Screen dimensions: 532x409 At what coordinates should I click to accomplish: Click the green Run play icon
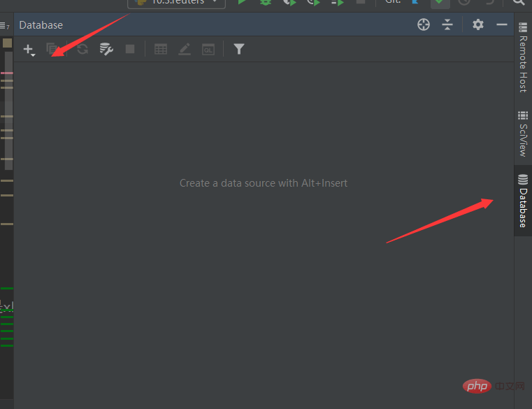coord(242,2)
